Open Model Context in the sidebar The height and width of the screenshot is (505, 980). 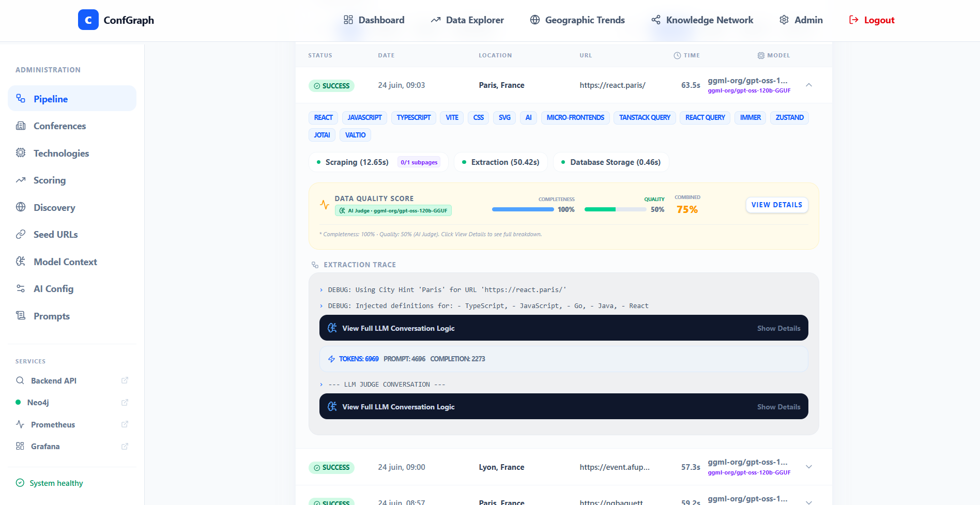tap(72, 262)
